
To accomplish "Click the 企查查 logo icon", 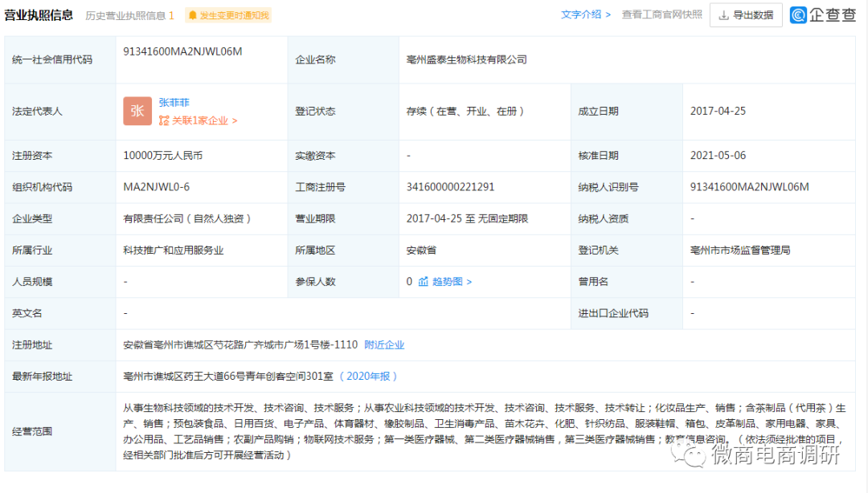I will click(800, 14).
